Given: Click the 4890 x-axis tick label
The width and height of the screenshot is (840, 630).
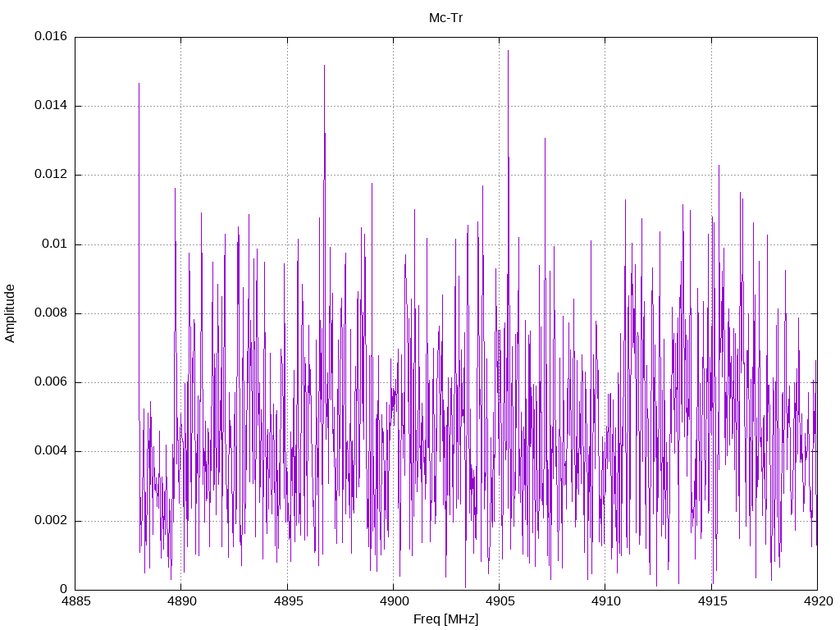Looking at the screenshot, I should pos(181,601).
